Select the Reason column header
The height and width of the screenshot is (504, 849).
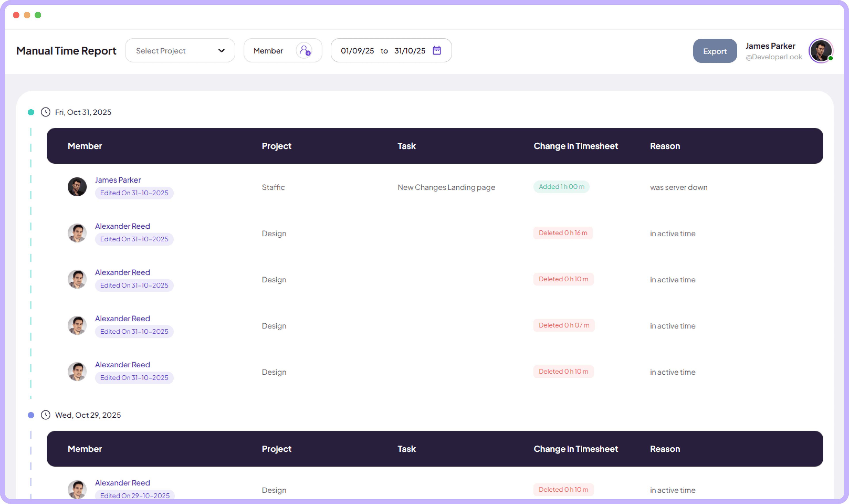[665, 146]
